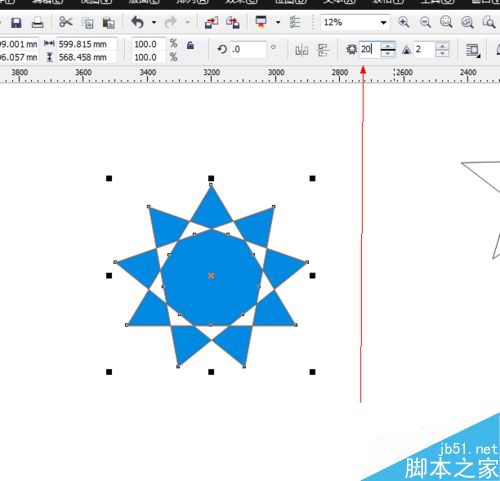500x481 pixels.
Task: Decrease star sharpness with down stepper
Action: pyautogui.click(x=442, y=53)
